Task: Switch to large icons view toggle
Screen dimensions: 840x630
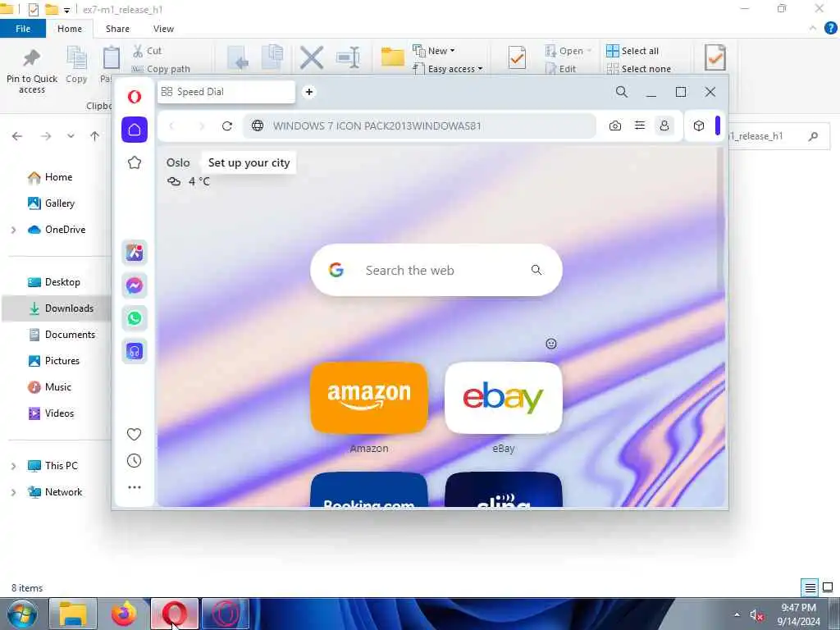Action: coord(828,587)
